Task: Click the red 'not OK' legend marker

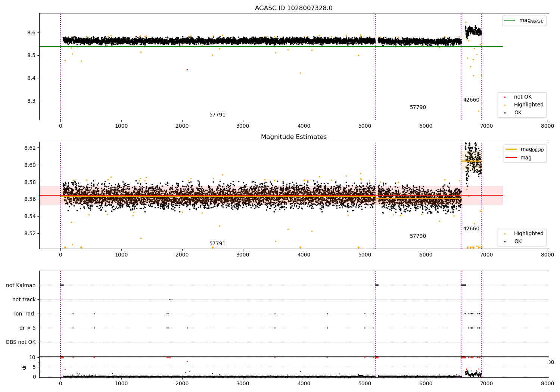Action: 505,97
